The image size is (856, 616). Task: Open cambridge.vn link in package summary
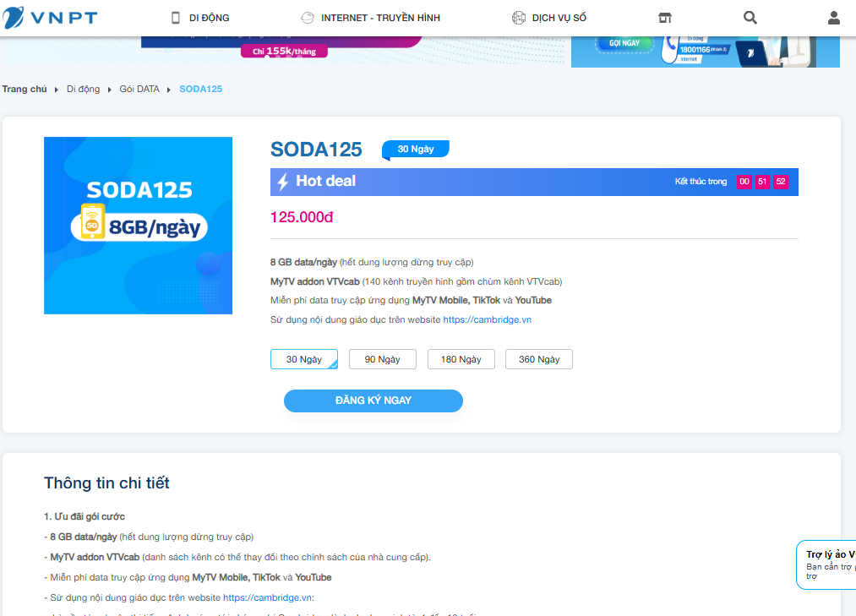(487, 319)
